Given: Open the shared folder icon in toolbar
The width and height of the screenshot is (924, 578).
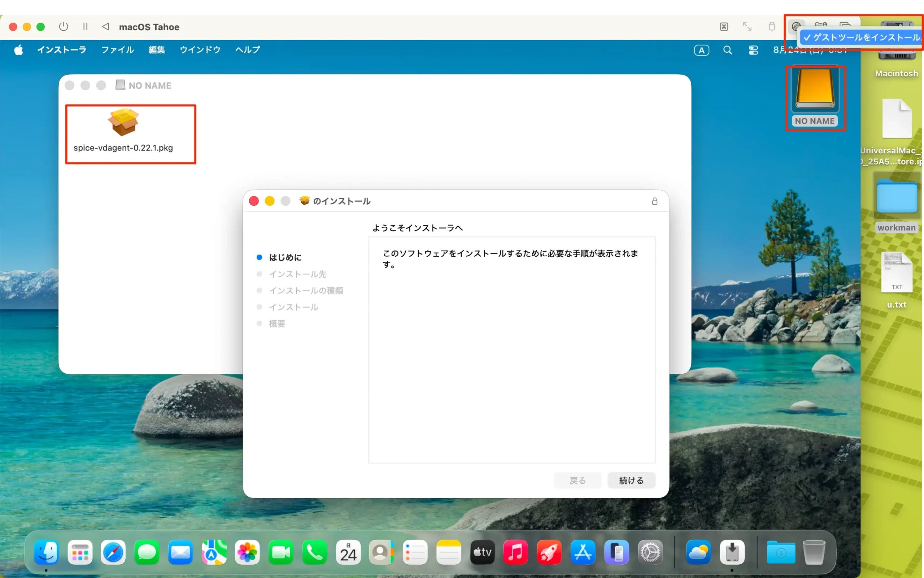Looking at the screenshot, I should [820, 25].
